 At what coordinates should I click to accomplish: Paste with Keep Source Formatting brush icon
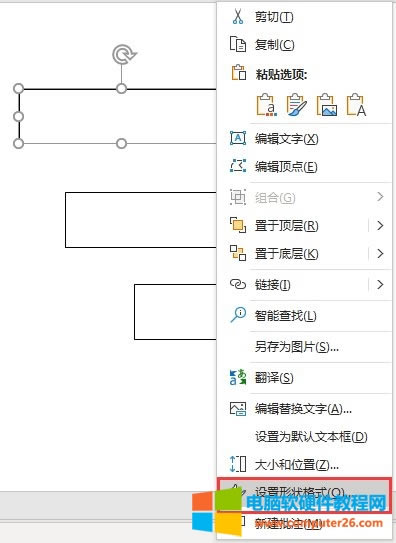coord(296,105)
